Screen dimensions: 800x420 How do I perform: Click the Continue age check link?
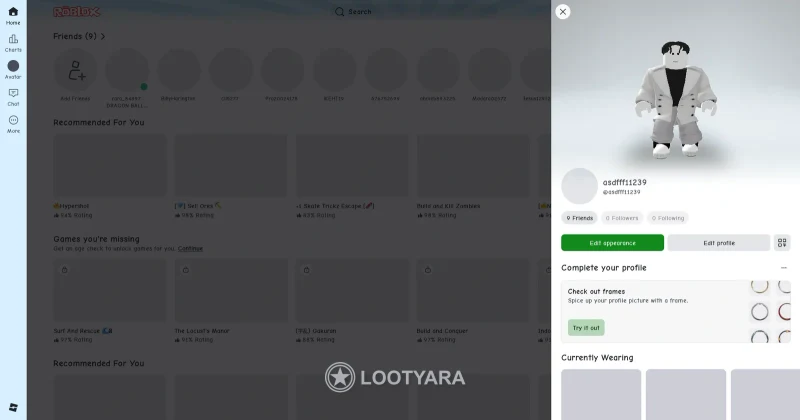(x=190, y=249)
